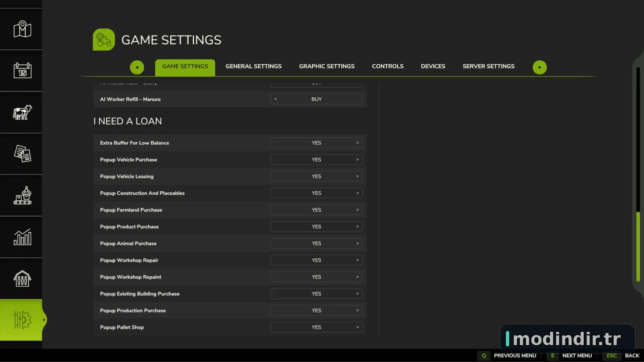The height and width of the screenshot is (362, 644).
Task: Click the green tractor Game Settings header icon
Action: (104, 39)
